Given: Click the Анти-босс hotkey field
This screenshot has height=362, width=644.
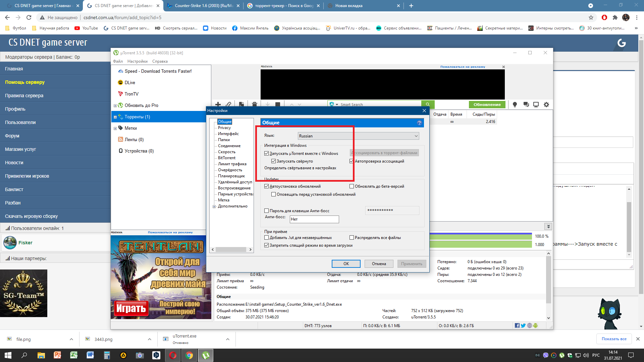Looking at the screenshot, I should pyautogui.click(x=314, y=219).
